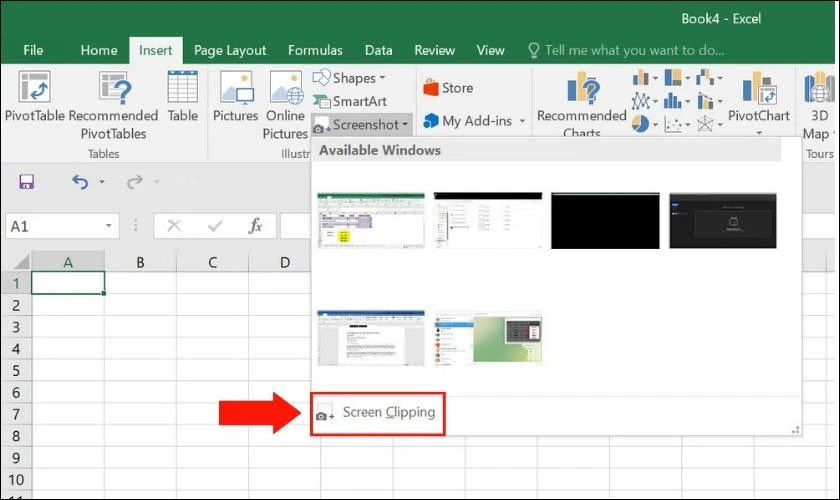Open the Formulas tab
840x500 pixels.
[x=315, y=50]
